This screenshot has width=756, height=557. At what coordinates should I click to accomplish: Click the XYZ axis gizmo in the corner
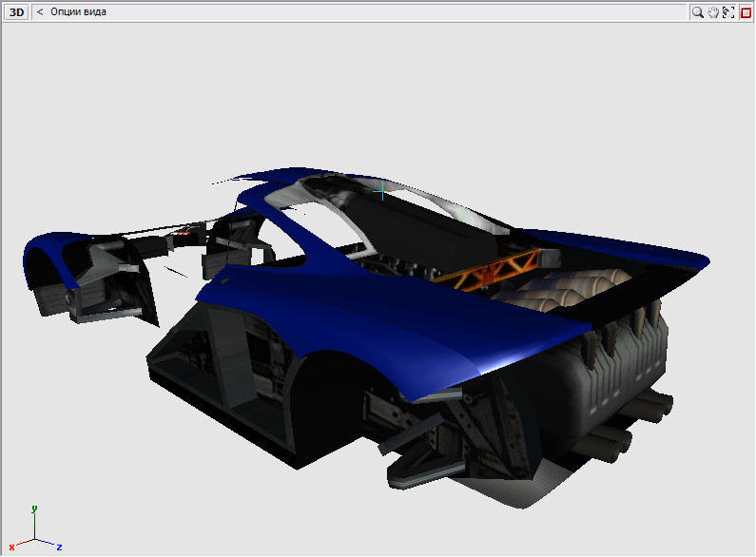35,528
